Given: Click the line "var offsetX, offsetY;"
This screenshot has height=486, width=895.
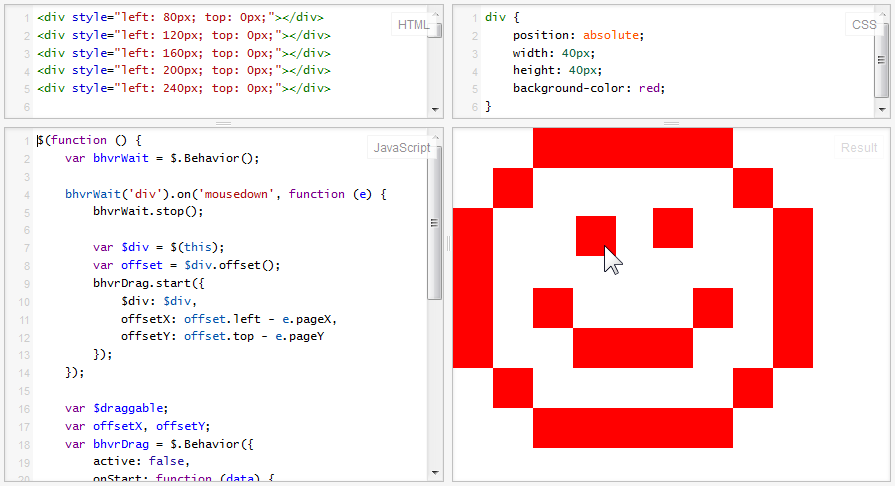Looking at the screenshot, I should 138,426.
